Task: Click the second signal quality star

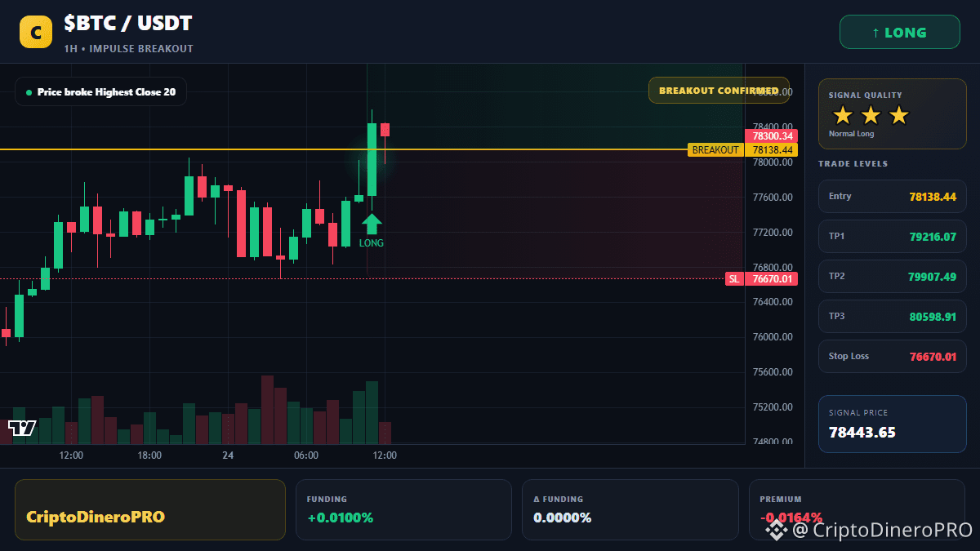Action: (x=871, y=115)
